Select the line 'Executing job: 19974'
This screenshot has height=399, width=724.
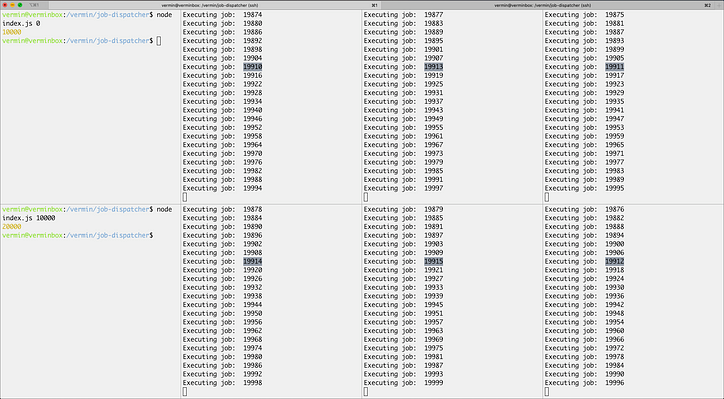tap(222, 348)
